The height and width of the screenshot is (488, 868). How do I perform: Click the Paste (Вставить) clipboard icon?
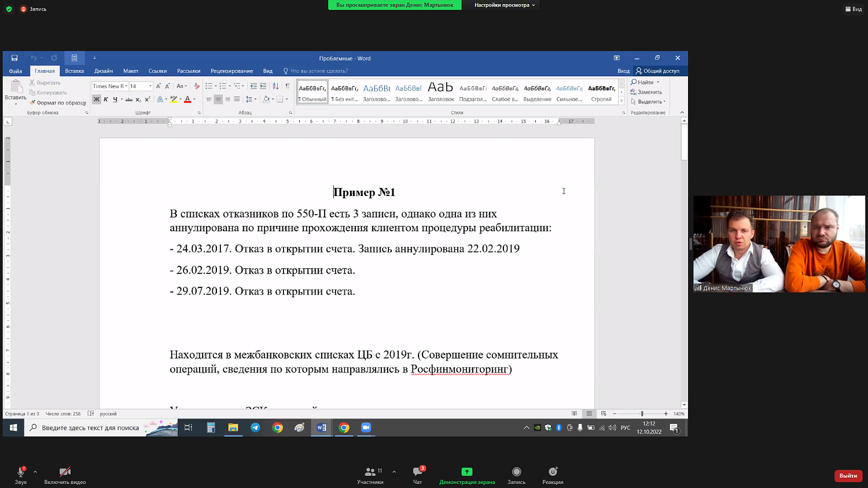pyautogui.click(x=16, y=87)
